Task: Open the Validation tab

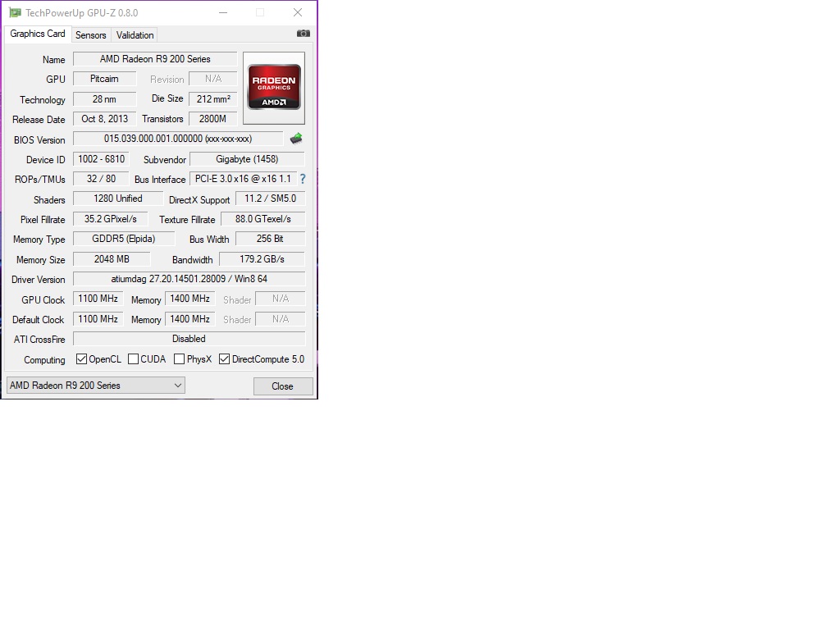Action: pyautogui.click(x=135, y=34)
